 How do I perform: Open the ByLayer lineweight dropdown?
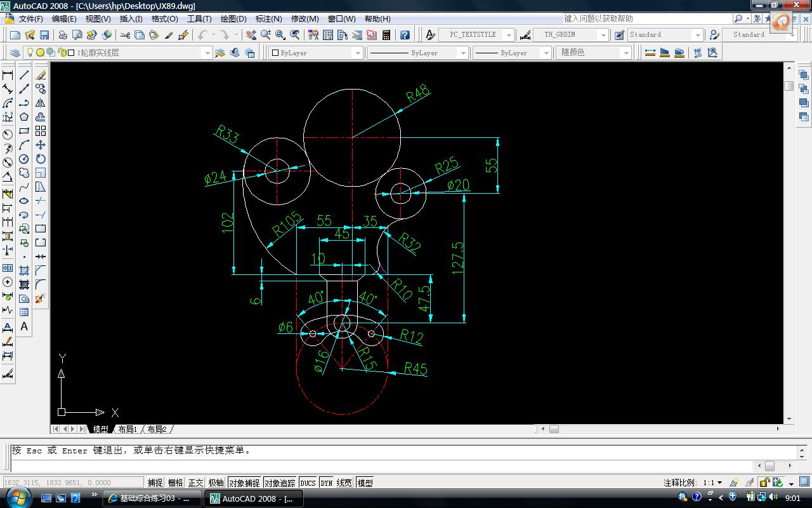pos(513,53)
